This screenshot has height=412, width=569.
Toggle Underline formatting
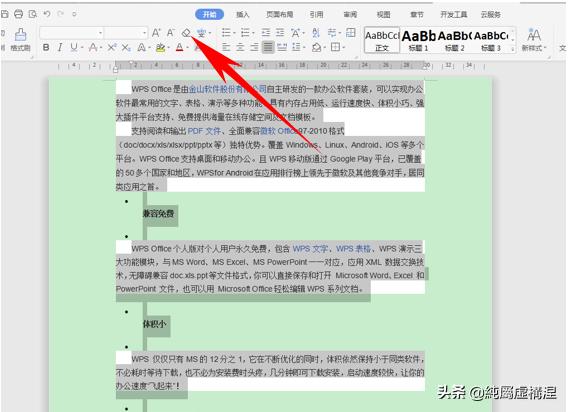(74, 47)
